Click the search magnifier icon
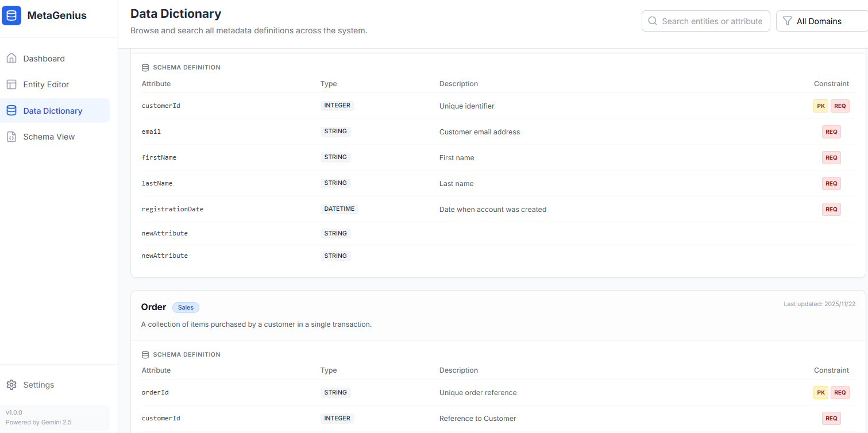Viewport: 868px width, 433px height. coord(653,21)
